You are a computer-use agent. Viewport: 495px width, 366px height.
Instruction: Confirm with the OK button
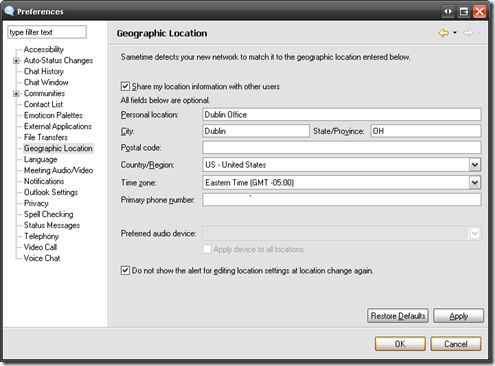400,344
